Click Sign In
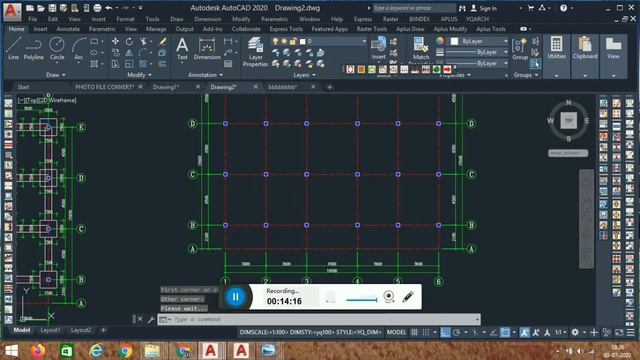 pyautogui.click(x=488, y=8)
